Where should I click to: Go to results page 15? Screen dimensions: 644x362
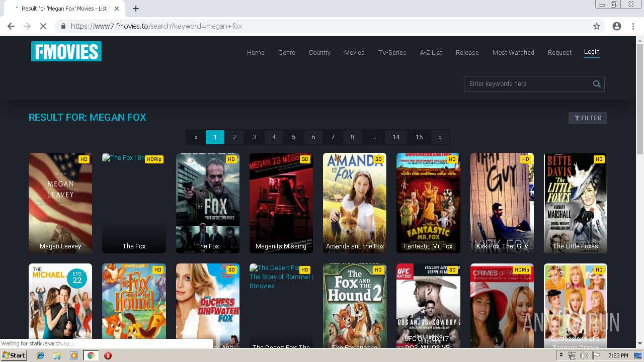pos(419,137)
